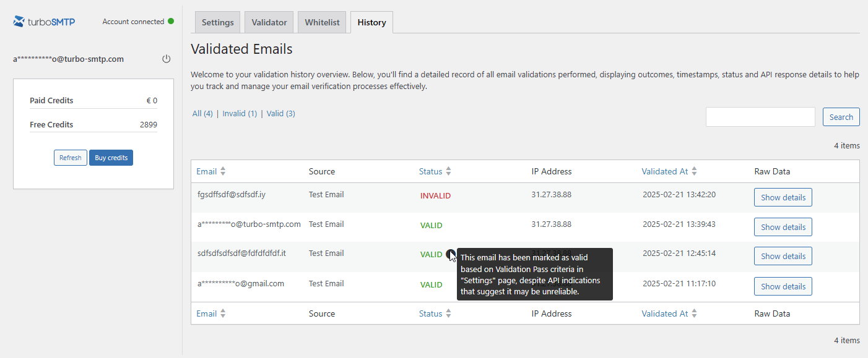Click the Refresh credits button
Viewport: 868px width, 358px height.
coord(71,158)
